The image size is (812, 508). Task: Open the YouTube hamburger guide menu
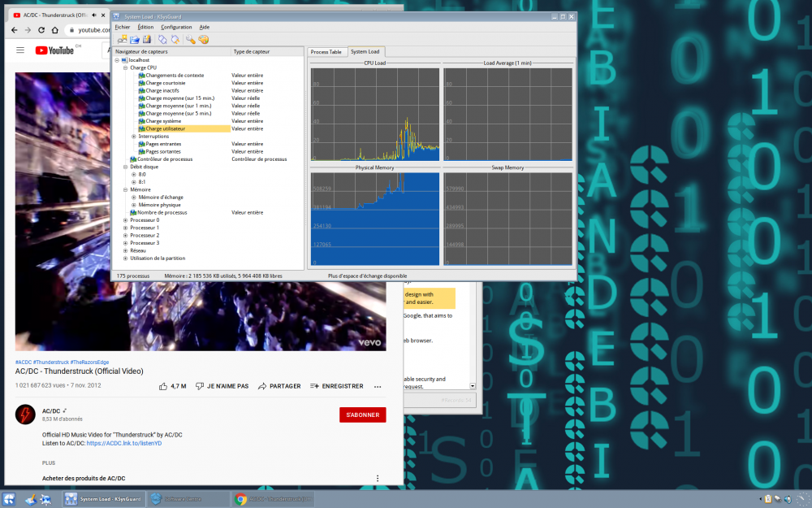click(20, 50)
